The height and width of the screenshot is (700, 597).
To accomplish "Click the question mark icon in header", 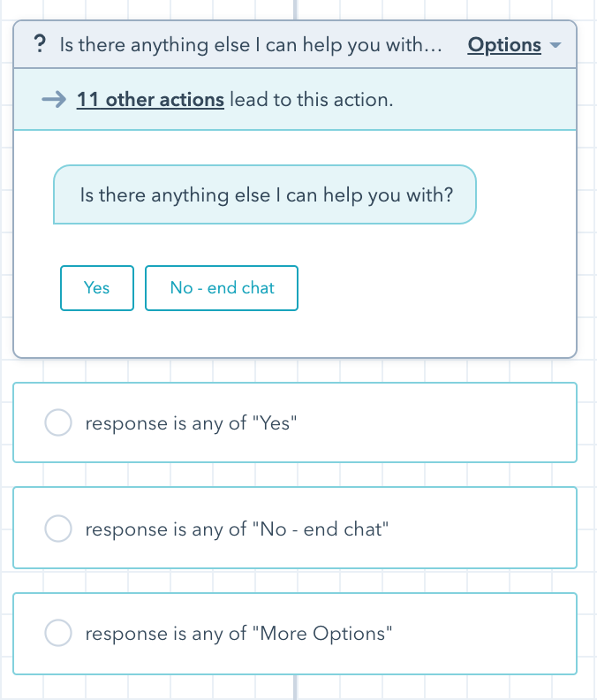I will tap(39, 45).
